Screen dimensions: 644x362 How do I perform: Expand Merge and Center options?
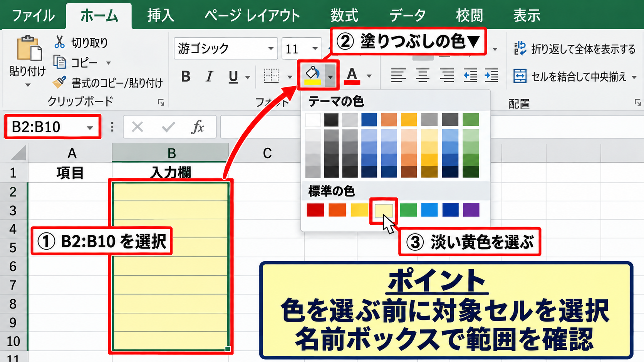pyautogui.click(x=634, y=77)
